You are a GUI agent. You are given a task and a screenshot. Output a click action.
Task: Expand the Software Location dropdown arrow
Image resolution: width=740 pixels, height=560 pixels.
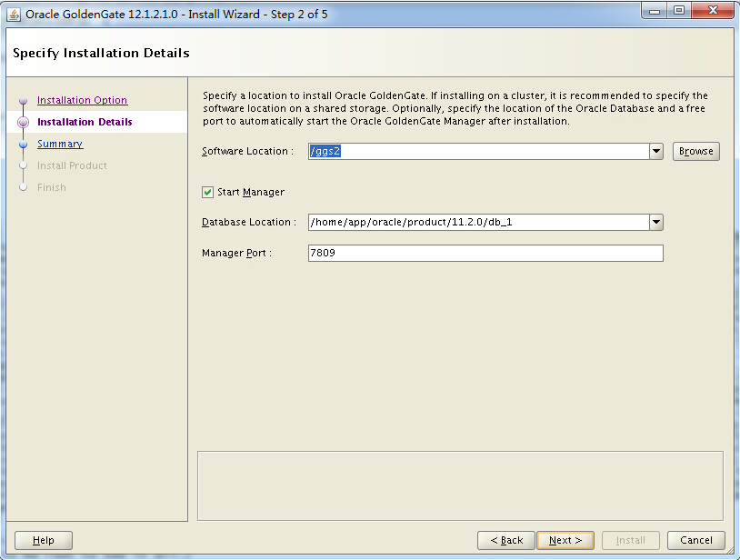pyautogui.click(x=656, y=151)
